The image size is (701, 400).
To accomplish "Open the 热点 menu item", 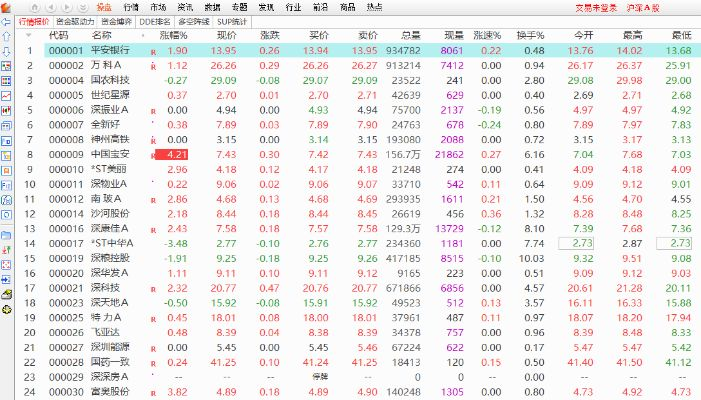I will point(373,7).
